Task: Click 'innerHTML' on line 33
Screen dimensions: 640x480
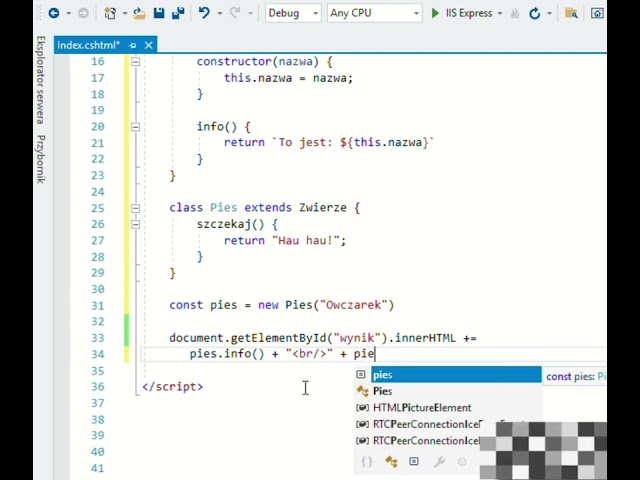Action: 425,338
